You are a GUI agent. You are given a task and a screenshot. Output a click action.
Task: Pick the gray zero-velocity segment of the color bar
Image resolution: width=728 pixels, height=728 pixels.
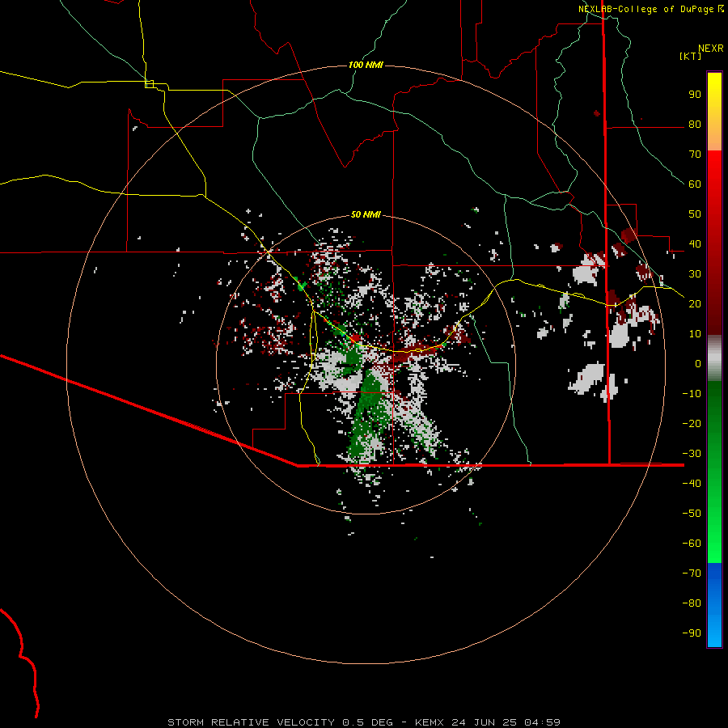(714, 358)
